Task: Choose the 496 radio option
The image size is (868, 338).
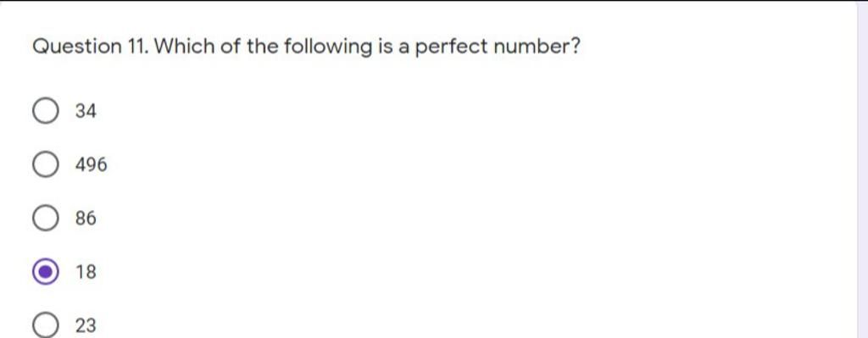Action: coord(45,165)
